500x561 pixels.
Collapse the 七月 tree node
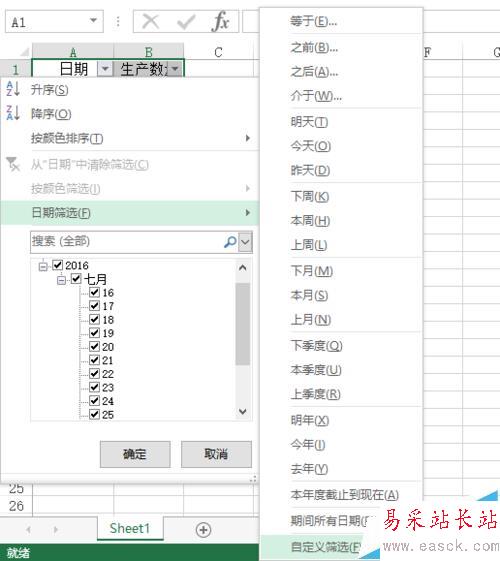(62, 280)
